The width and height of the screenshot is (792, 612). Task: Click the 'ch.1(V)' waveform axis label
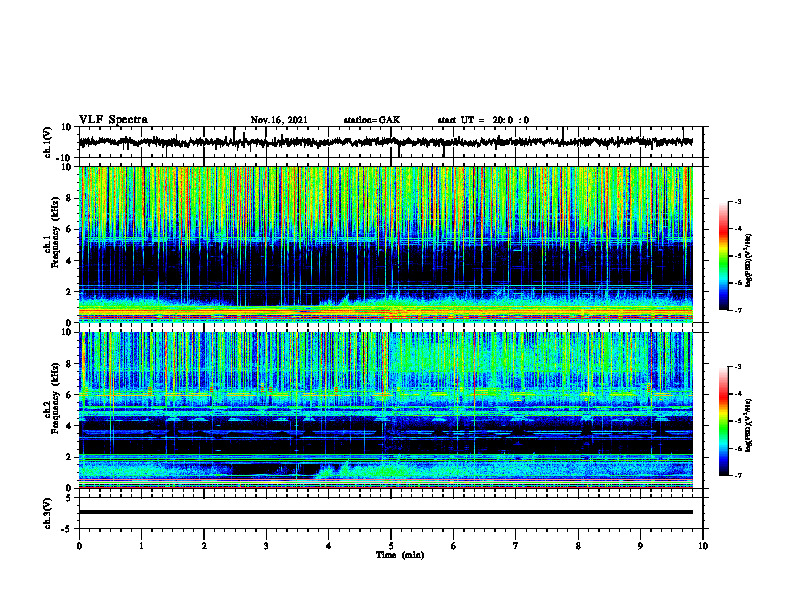[48, 142]
